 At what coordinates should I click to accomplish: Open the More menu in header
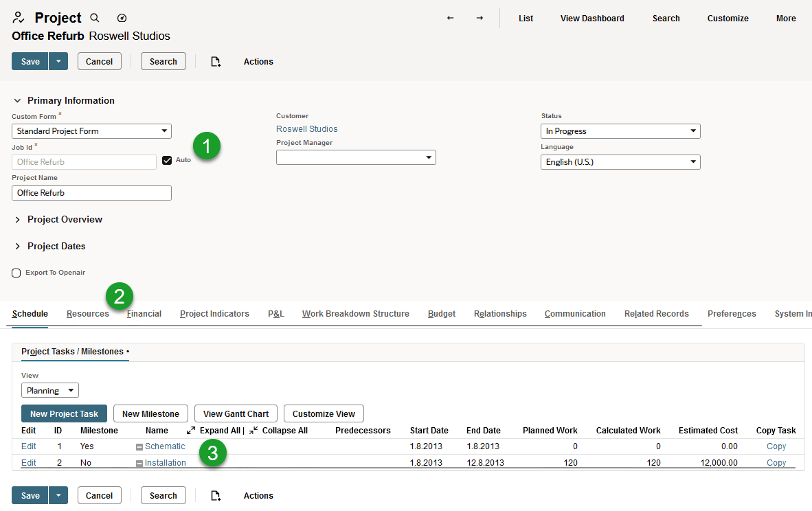(x=786, y=18)
